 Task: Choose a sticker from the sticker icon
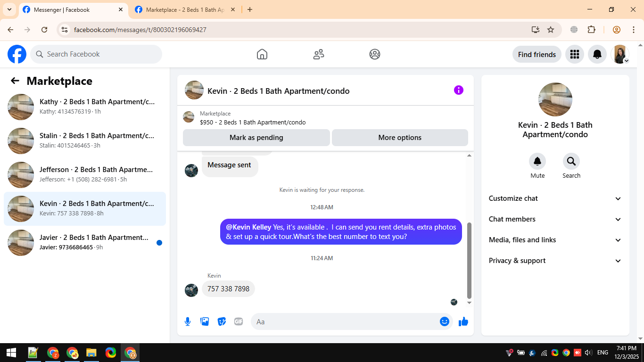click(x=222, y=321)
